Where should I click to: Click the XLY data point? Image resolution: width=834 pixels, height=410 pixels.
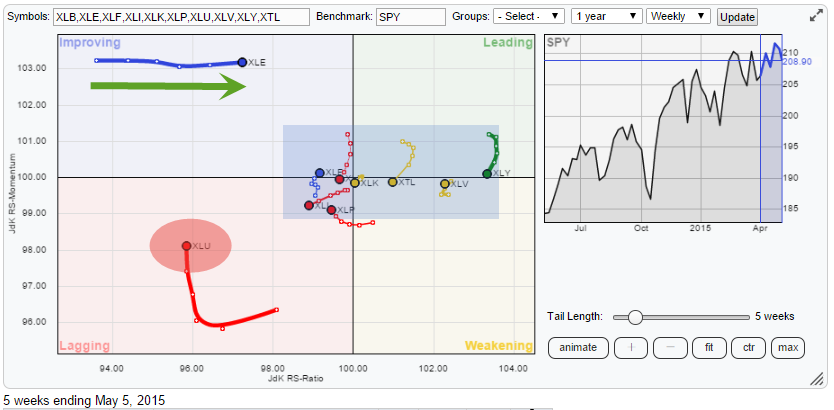pyautogui.click(x=487, y=174)
